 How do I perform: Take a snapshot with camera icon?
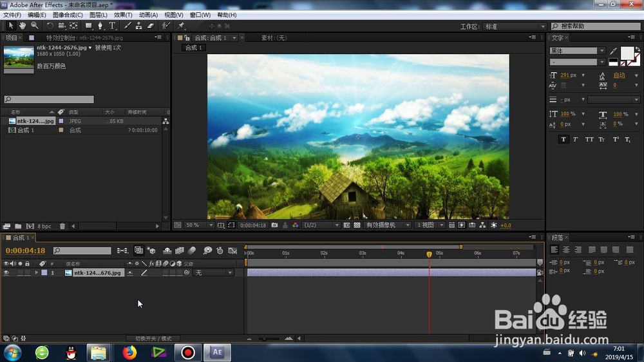coord(275,225)
